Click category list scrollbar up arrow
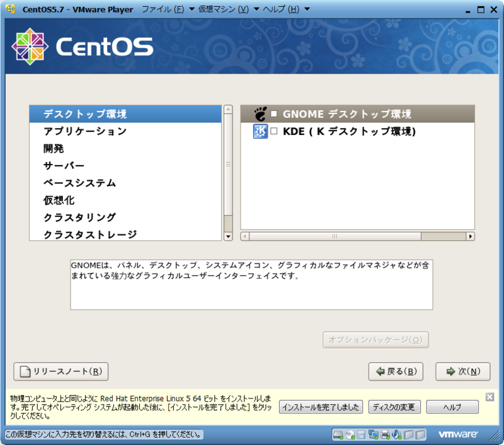 pos(228,109)
